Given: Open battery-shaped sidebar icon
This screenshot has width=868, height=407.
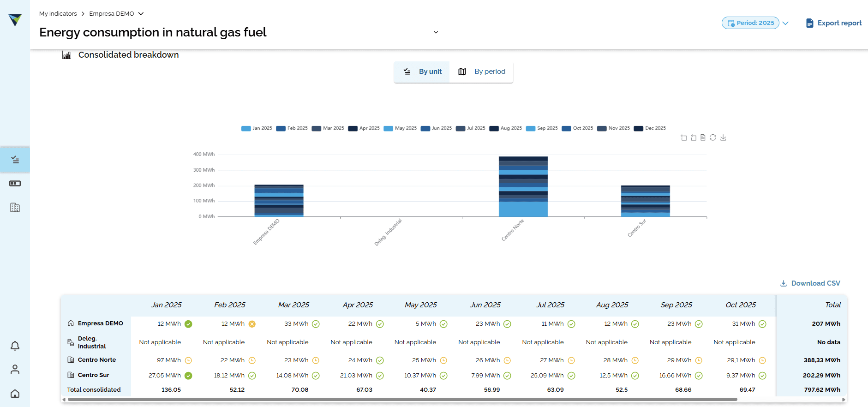Looking at the screenshot, I should (15, 184).
